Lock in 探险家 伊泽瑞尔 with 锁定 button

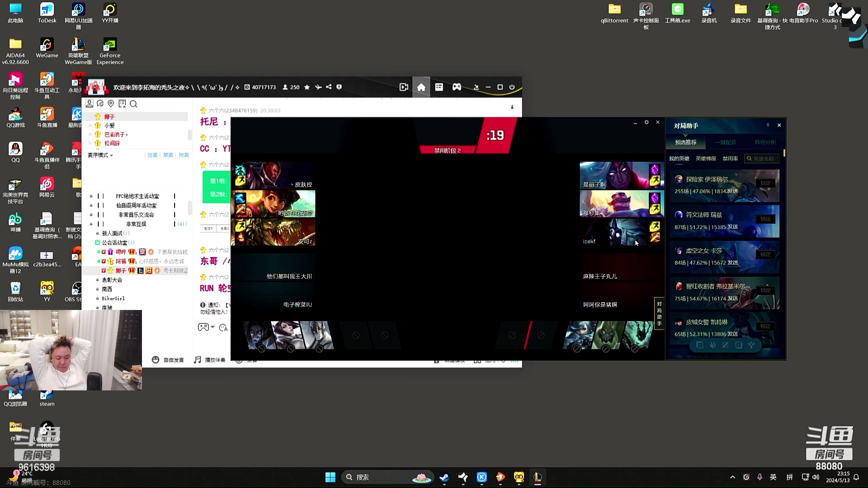(x=765, y=183)
